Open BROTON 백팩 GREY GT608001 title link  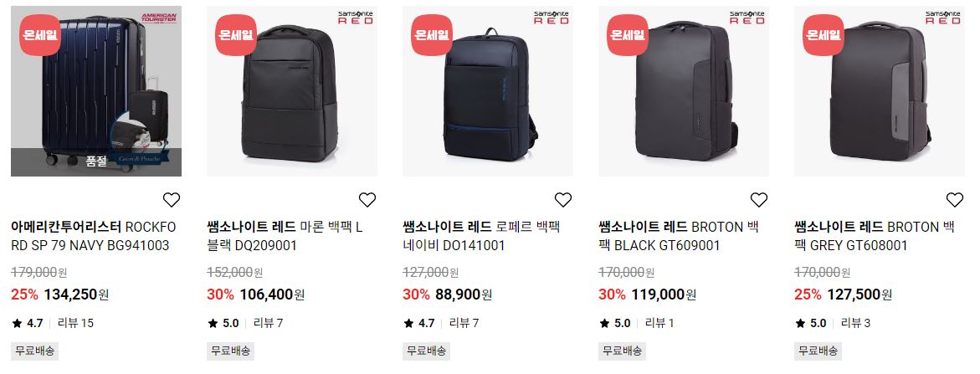(x=875, y=236)
